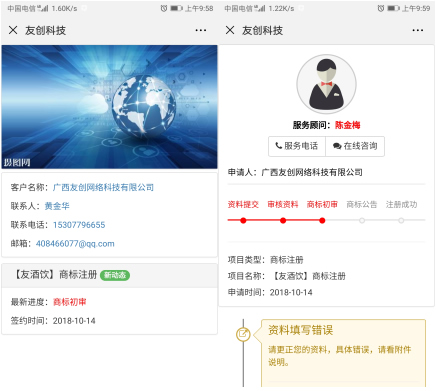Tap the phone icon in 服务电话 button
Screen dimensions: 436x391
coord(279,146)
